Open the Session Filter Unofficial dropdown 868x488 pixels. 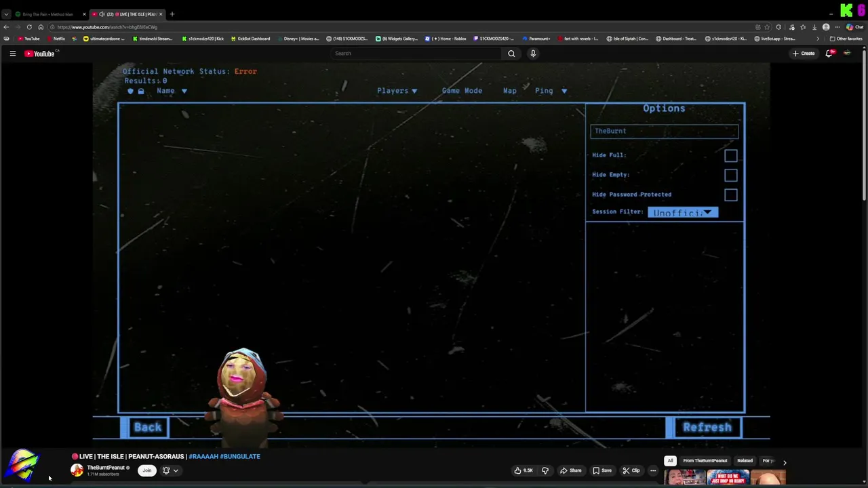click(x=682, y=213)
